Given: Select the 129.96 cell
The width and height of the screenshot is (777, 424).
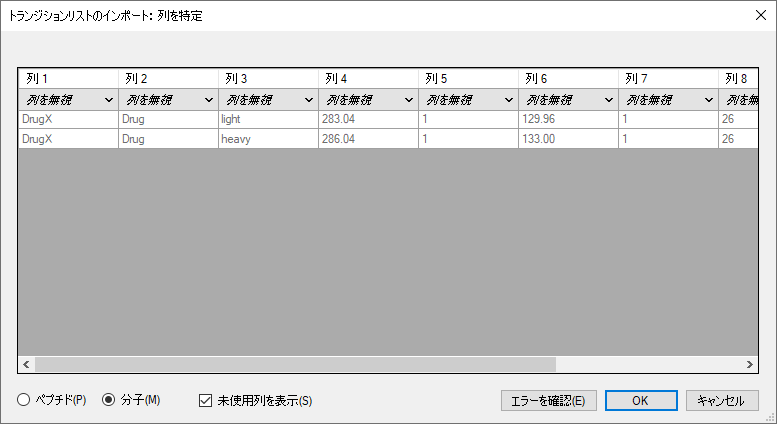Looking at the screenshot, I should pos(568,119).
